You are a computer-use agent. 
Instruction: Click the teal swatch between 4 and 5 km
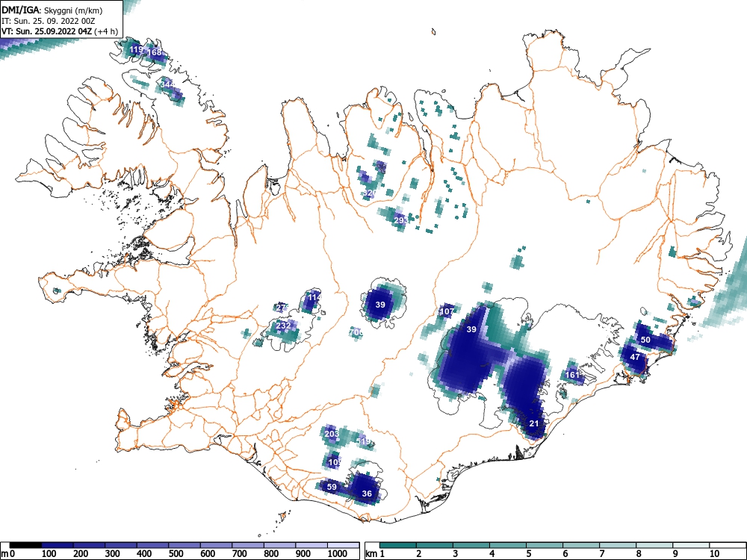click(508, 545)
